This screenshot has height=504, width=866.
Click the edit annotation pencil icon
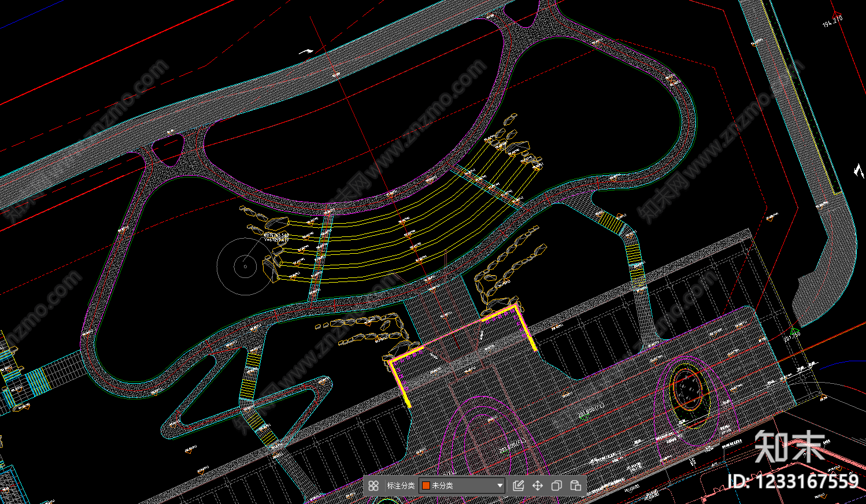pyautogui.click(x=519, y=486)
